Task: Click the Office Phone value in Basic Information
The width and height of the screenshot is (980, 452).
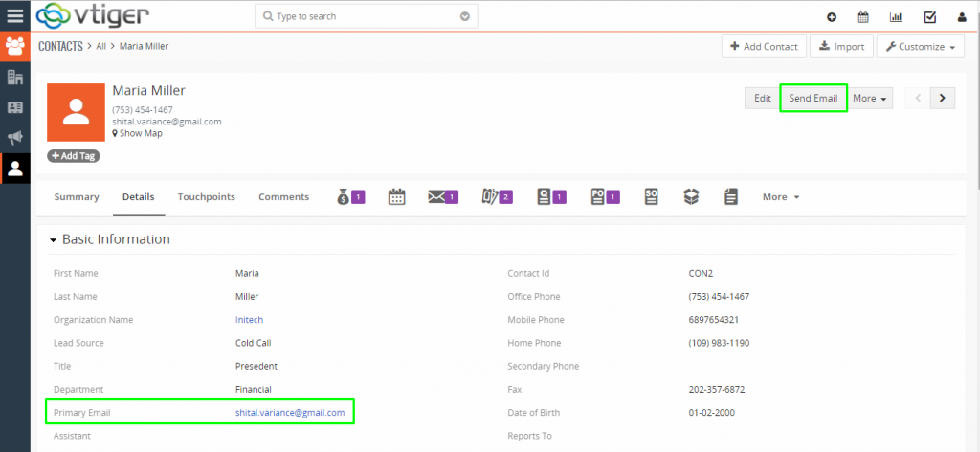Action: click(719, 296)
